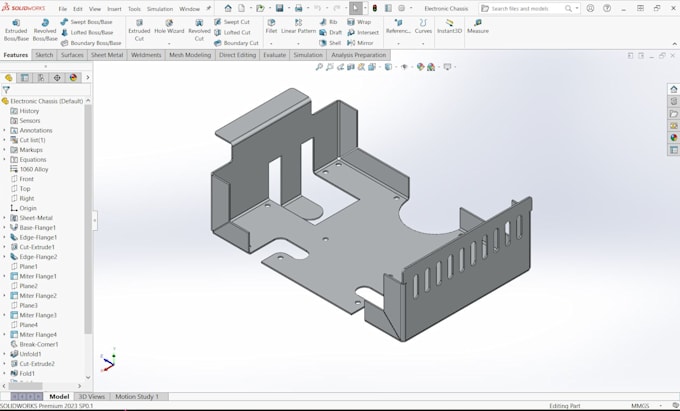680x411 pixels.
Task: Click the Search files and models field
Action: [x=527, y=9]
